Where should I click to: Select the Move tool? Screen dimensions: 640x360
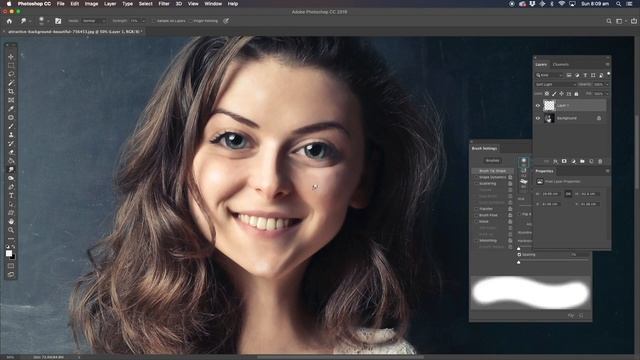click(x=11, y=57)
